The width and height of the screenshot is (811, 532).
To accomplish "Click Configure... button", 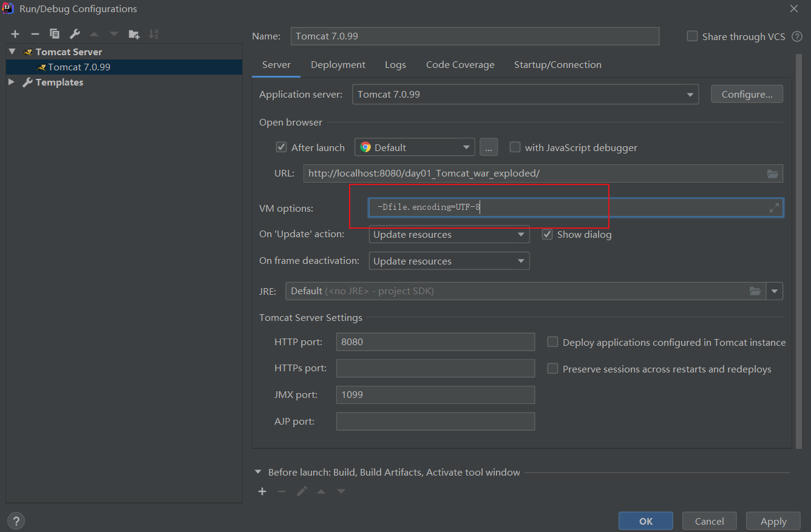I will tap(747, 95).
